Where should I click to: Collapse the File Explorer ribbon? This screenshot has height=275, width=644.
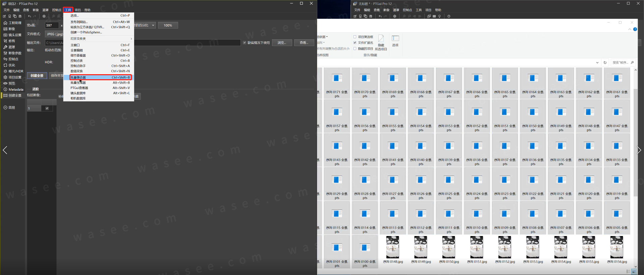tap(630, 29)
